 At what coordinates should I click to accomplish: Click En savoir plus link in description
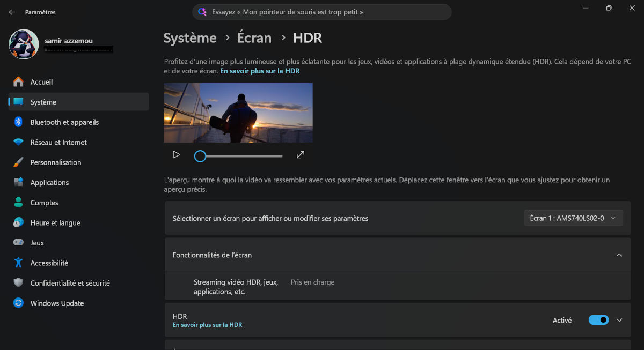(260, 71)
